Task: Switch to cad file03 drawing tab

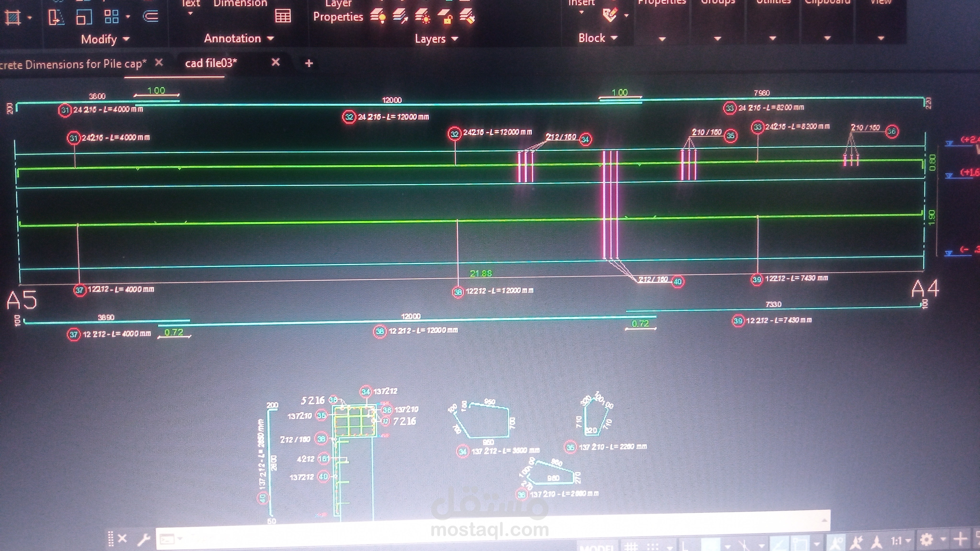Action: [x=211, y=63]
